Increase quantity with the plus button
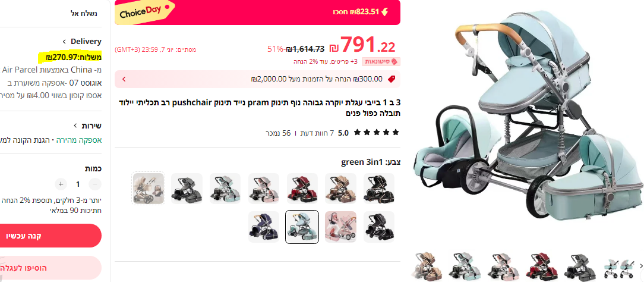The height and width of the screenshot is (282, 644). pyautogui.click(x=61, y=184)
